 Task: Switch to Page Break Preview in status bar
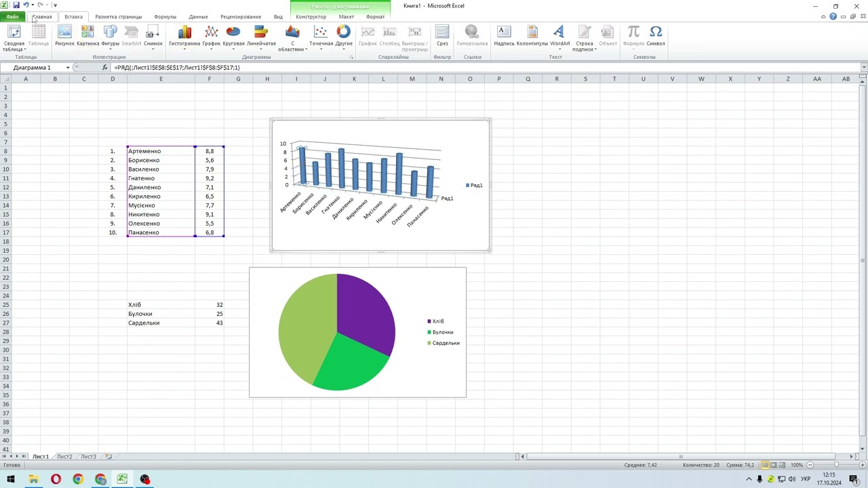783,465
